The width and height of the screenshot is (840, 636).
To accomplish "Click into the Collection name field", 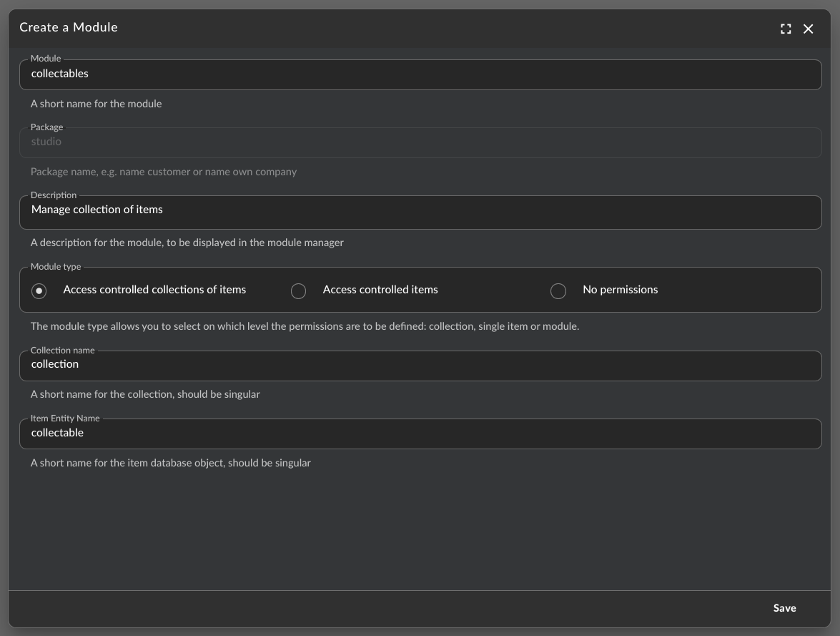I will [420, 365].
